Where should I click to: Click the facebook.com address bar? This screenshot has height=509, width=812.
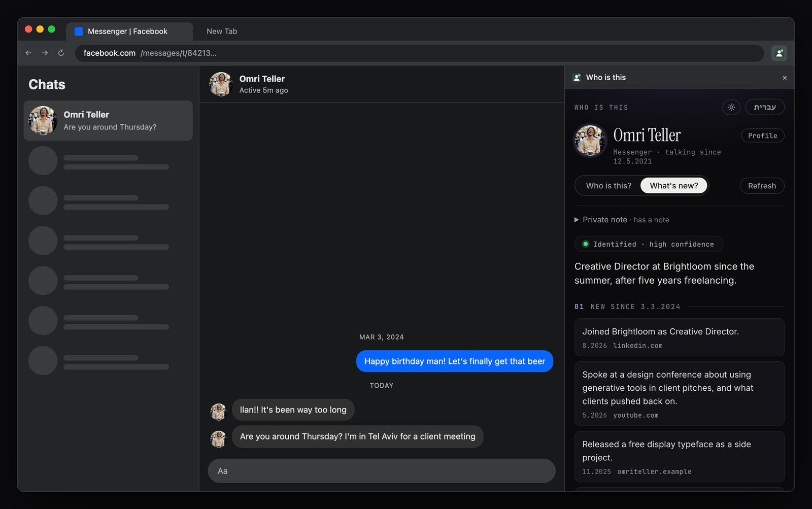click(x=419, y=53)
